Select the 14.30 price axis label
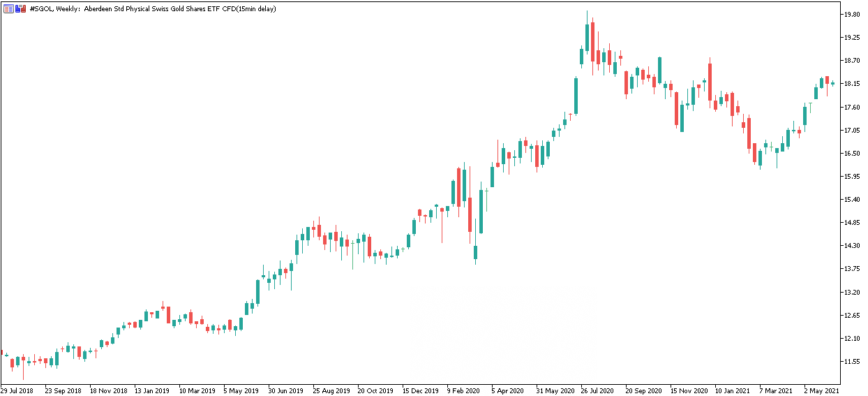 click(x=853, y=246)
